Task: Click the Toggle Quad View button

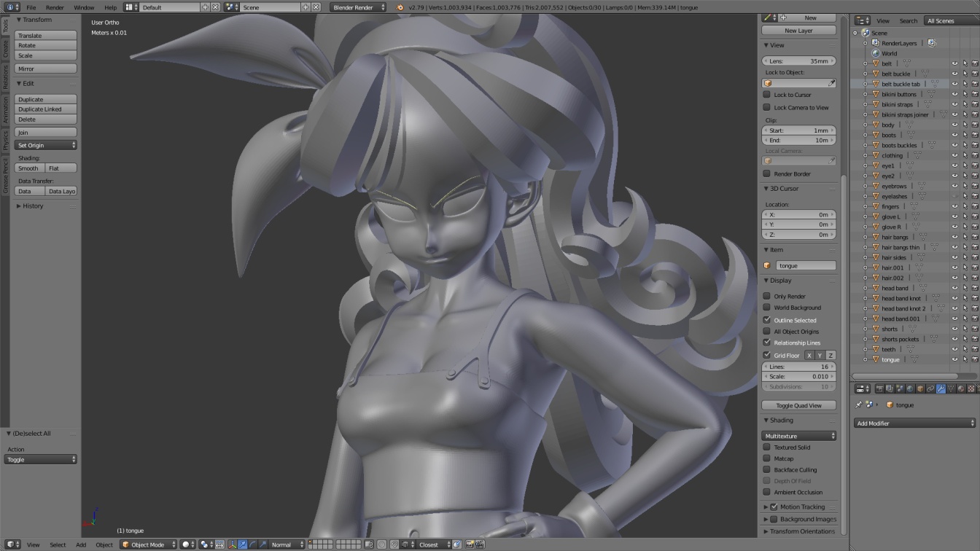Action: click(798, 405)
